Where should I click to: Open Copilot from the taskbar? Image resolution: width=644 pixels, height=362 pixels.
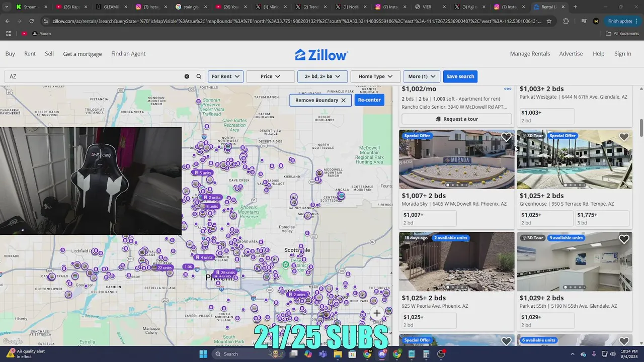pos(308,354)
